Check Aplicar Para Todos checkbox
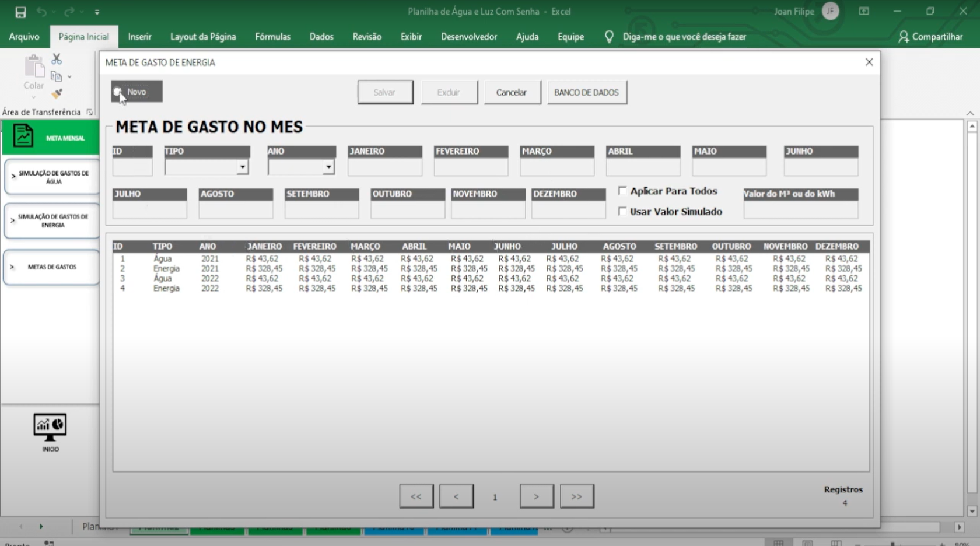980x546 pixels. pos(622,191)
